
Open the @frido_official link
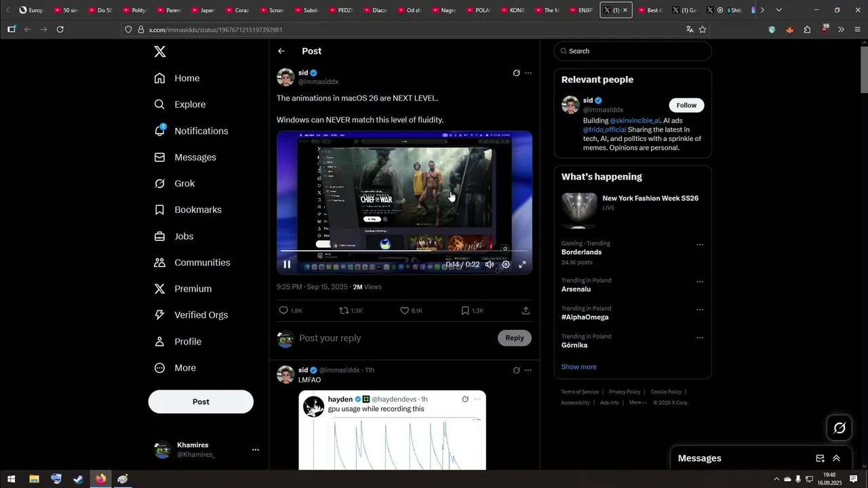[605, 129]
